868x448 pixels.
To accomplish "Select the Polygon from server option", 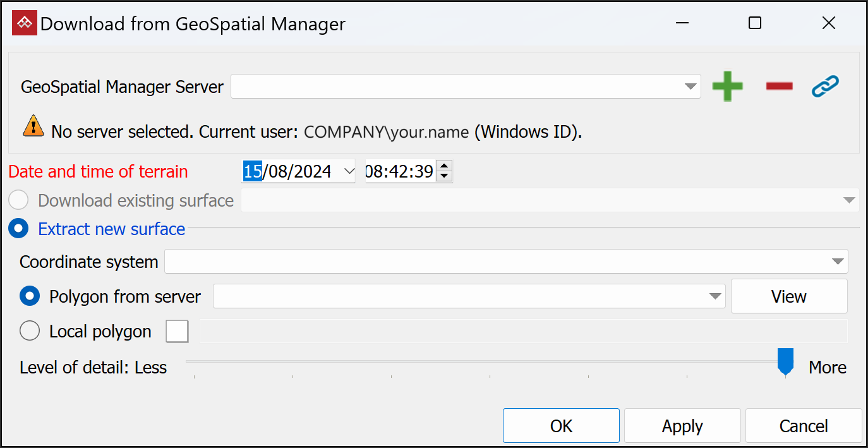I will pos(30,296).
